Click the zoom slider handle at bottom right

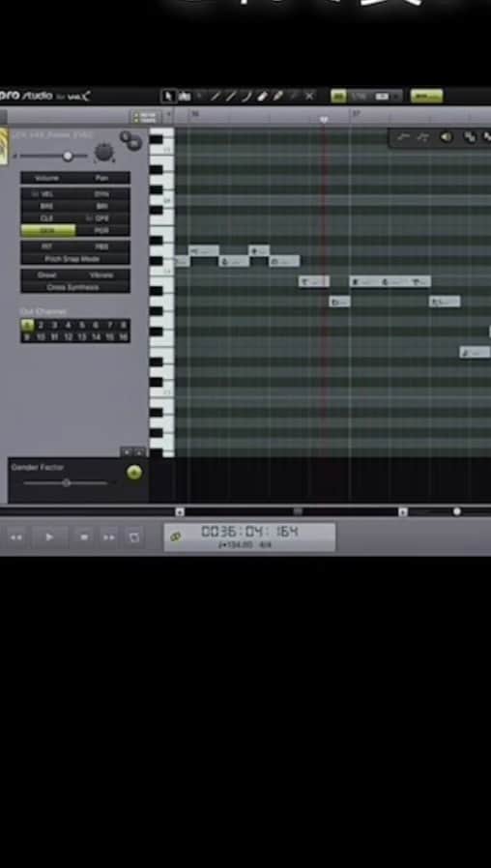pos(456,511)
